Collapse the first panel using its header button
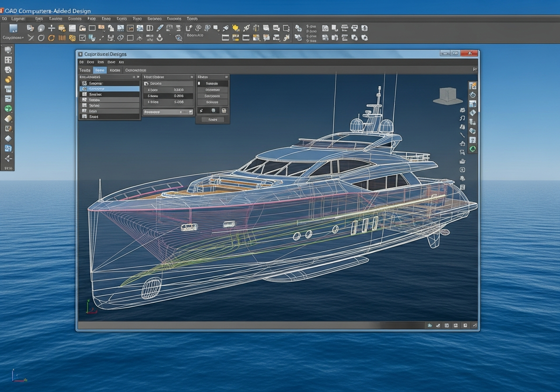This screenshot has height=392, width=560. click(x=138, y=77)
